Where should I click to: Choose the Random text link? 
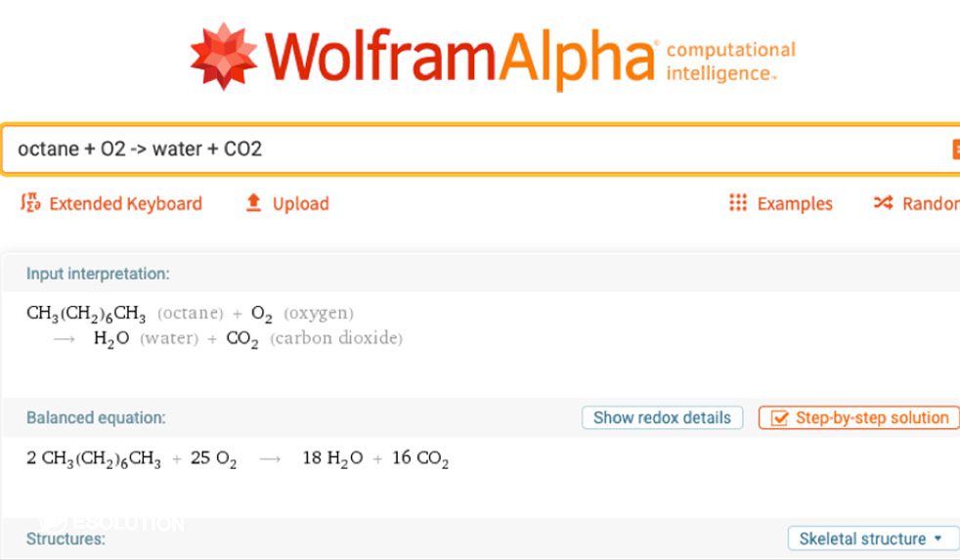point(930,203)
